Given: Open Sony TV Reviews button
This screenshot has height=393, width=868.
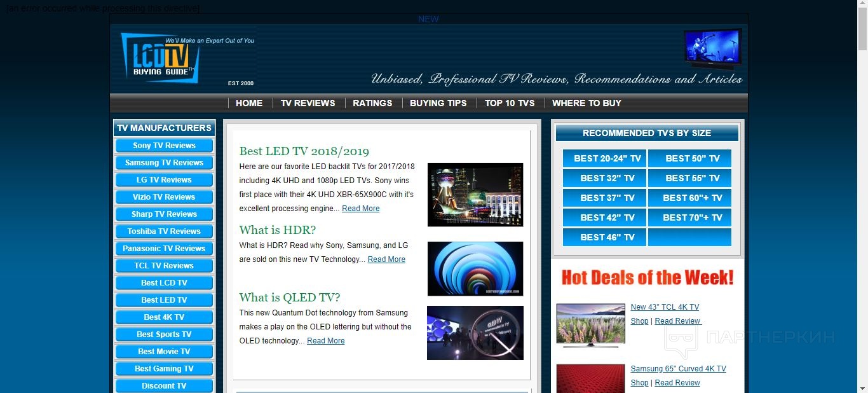Looking at the screenshot, I should [164, 146].
